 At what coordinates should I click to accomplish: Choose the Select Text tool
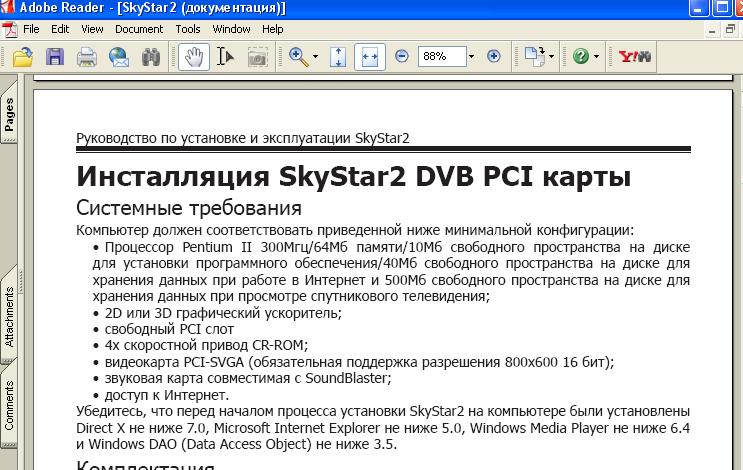(225, 57)
